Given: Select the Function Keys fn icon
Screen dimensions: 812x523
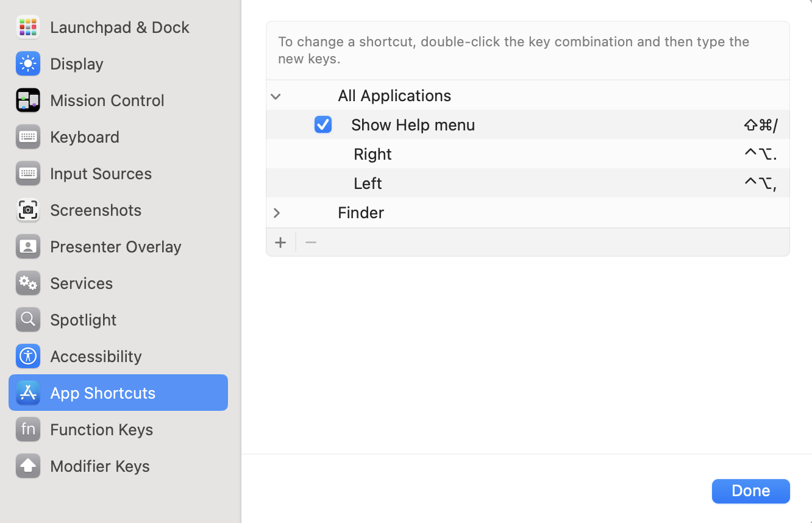Looking at the screenshot, I should click(28, 429).
